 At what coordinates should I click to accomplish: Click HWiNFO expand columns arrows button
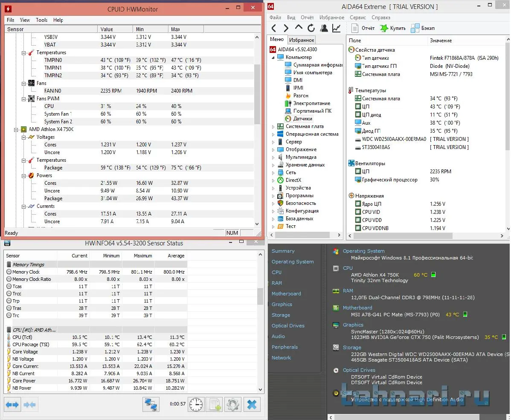click(x=12, y=404)
